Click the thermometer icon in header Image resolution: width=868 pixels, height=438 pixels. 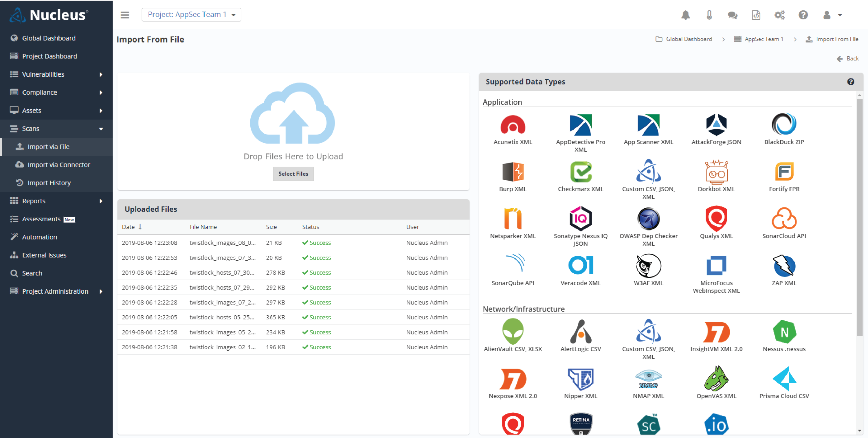point(709,15)
